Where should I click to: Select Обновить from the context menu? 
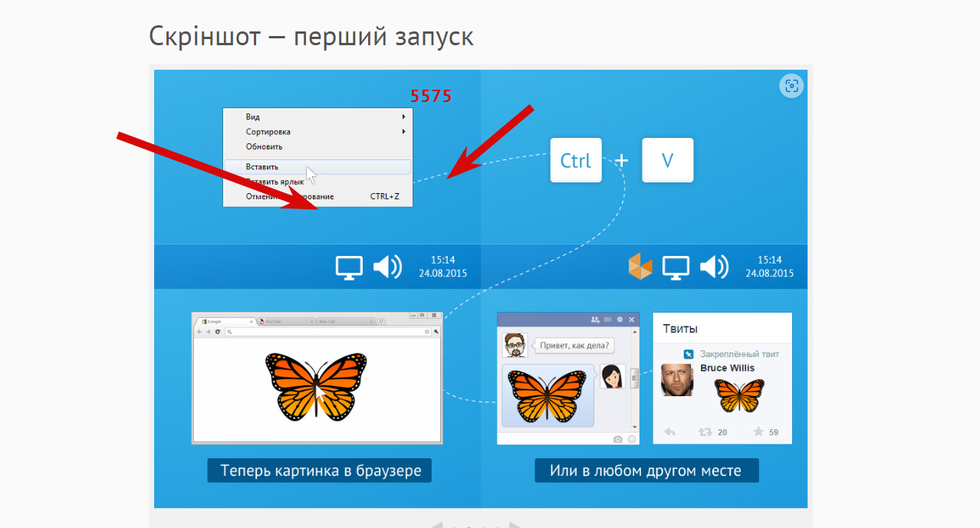[317, 146]
